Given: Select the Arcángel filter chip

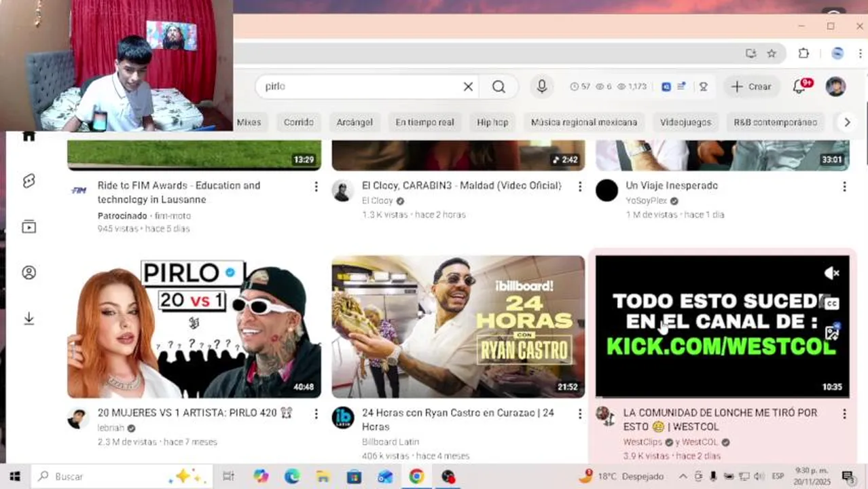Looking at the screenshot, I should point(355,122).
